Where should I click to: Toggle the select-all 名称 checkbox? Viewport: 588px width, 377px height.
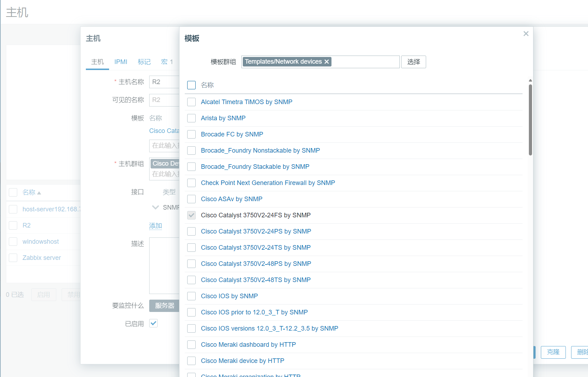click(x=191, y=85)
